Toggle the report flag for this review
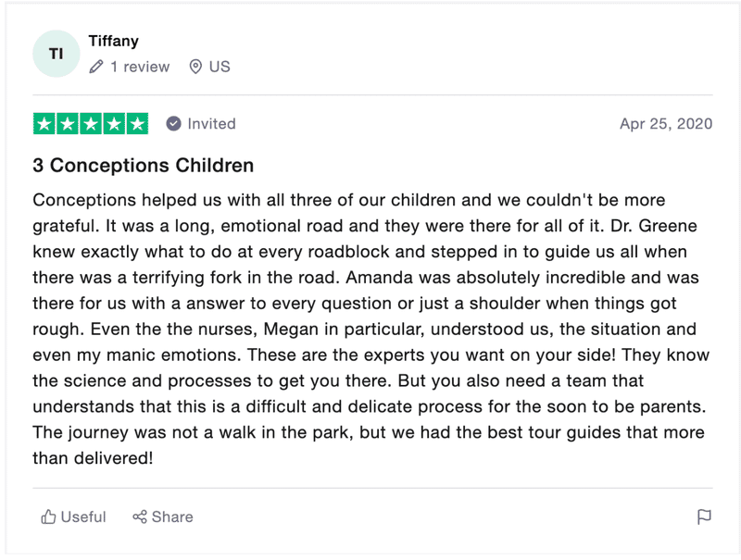This screenshot has height=560, width=741. 704,516
